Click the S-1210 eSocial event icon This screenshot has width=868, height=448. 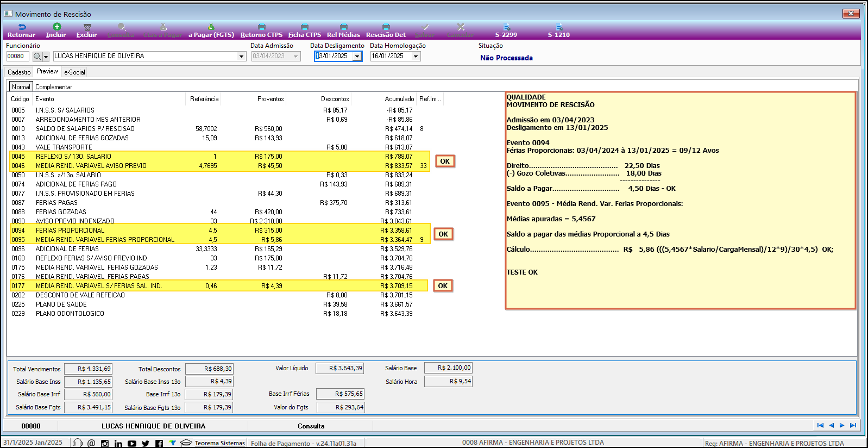point(559,27)
